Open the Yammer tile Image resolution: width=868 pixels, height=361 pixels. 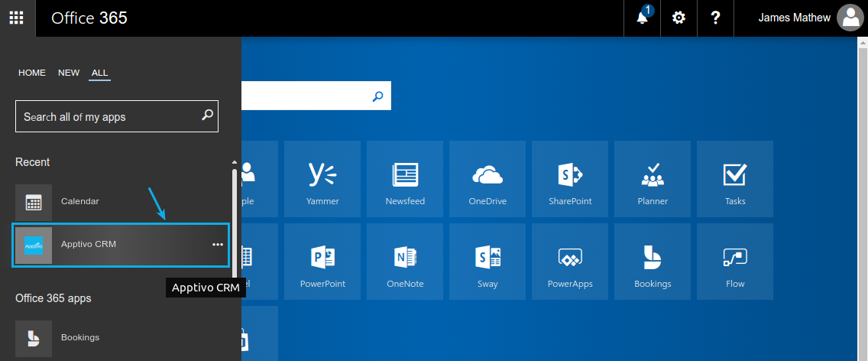click(x=322, y=178)
